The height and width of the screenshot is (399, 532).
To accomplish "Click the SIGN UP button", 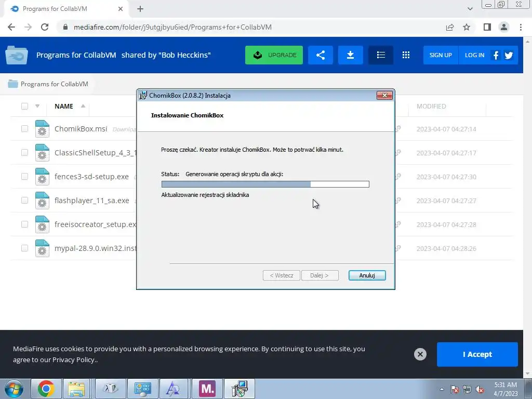I will point(441,55).
